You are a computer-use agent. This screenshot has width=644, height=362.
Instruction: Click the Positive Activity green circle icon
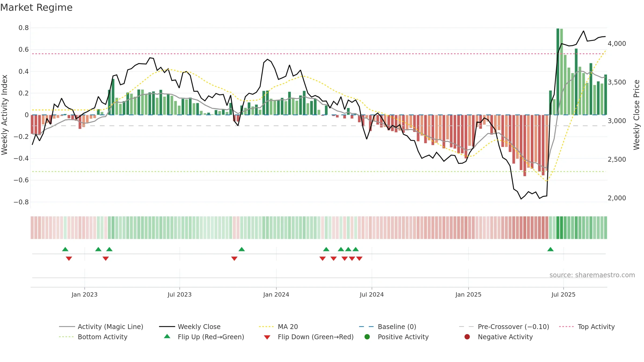[x=367, y=337]
